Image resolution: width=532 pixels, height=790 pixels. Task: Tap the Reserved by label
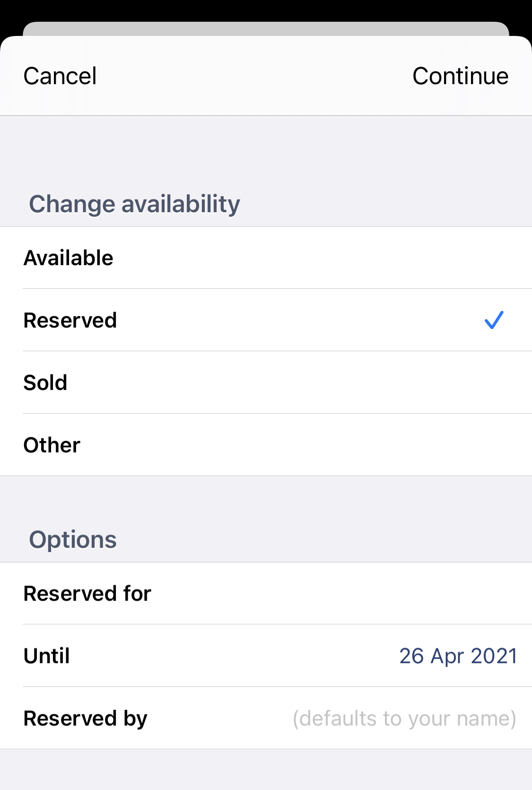coord(86,718)
